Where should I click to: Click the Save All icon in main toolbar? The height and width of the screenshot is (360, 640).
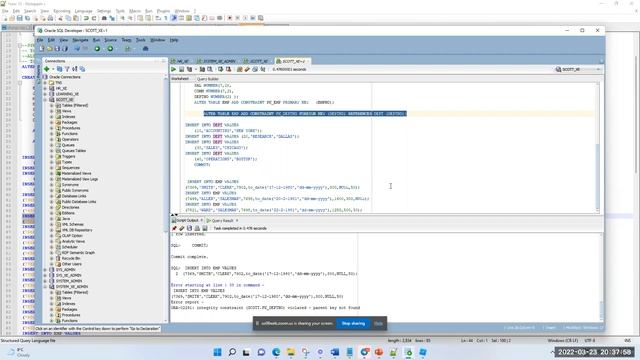[64, 49]
